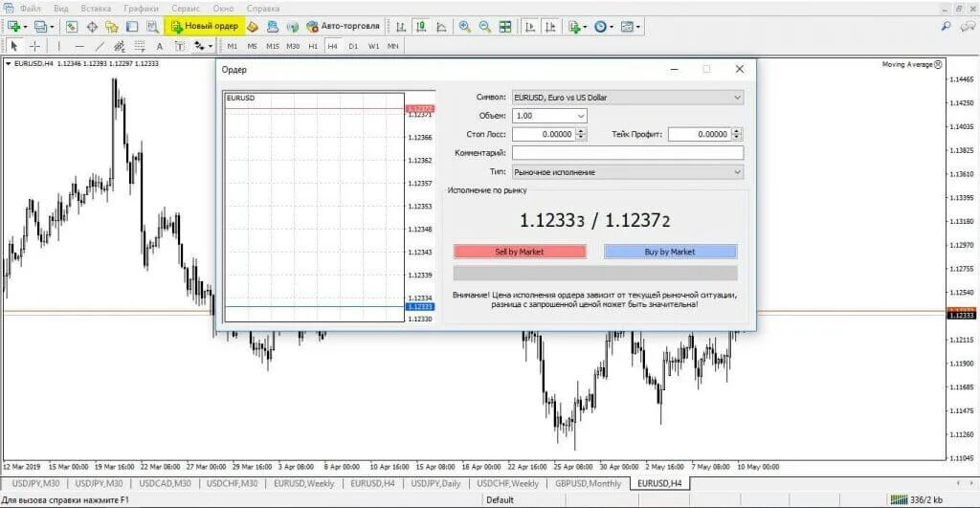980x508 pixels.
Task: Switch chart to line chart icon
Action: tap(441, 26)
